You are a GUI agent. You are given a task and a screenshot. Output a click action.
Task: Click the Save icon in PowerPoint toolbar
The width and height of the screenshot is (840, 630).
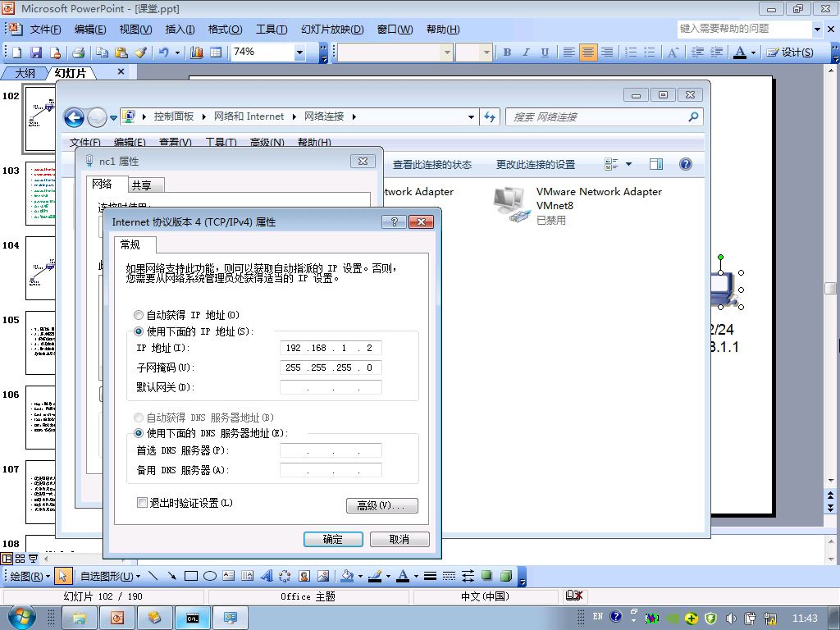tap(36, 52)
